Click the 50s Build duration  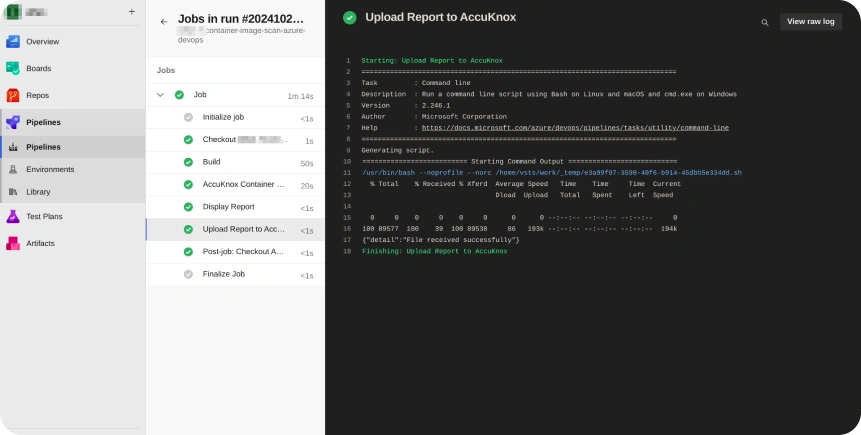point(307,164)
